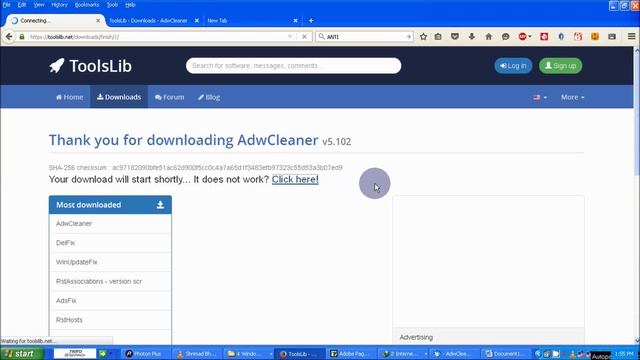
Task: Open the Bookmarks menu
Action: (87, 5)
